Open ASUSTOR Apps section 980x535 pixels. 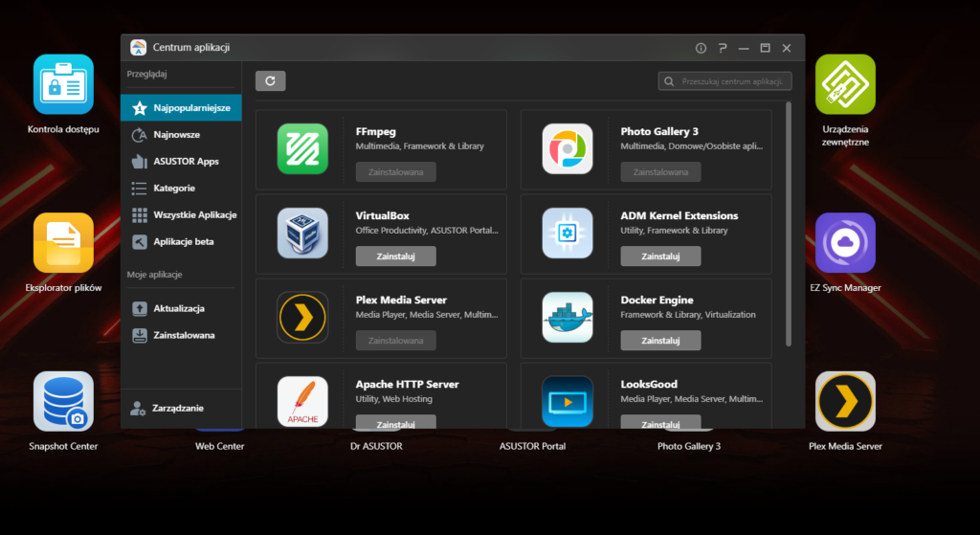pos(181,161)
